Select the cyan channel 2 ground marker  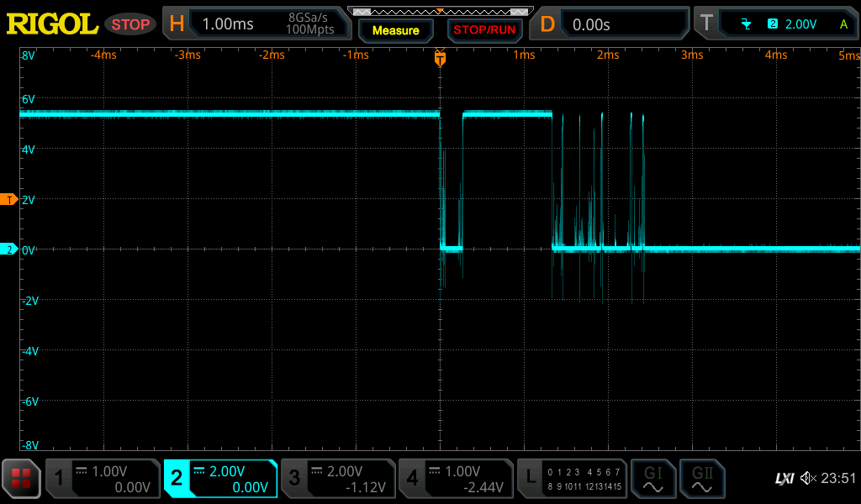coord(8,249)
